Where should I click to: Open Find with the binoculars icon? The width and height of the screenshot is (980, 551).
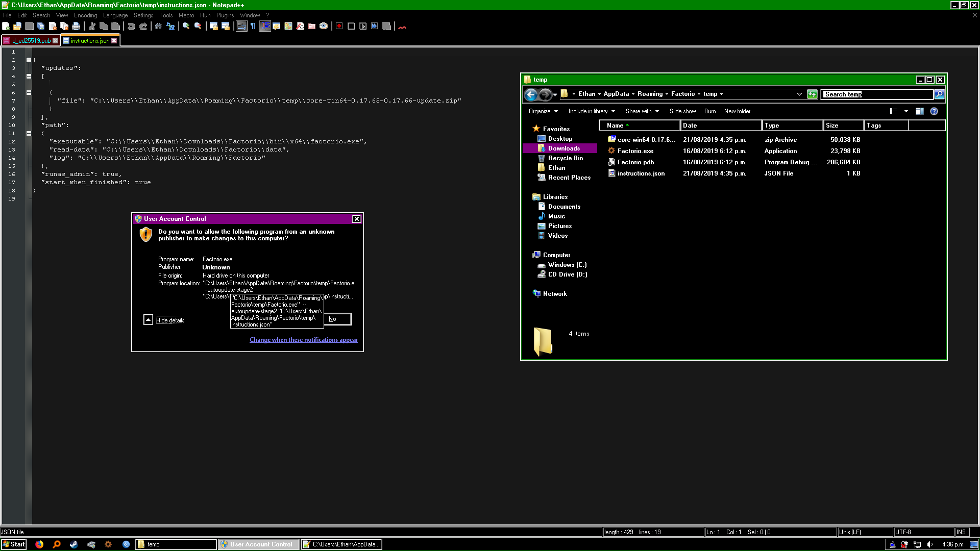coord(158,26)
